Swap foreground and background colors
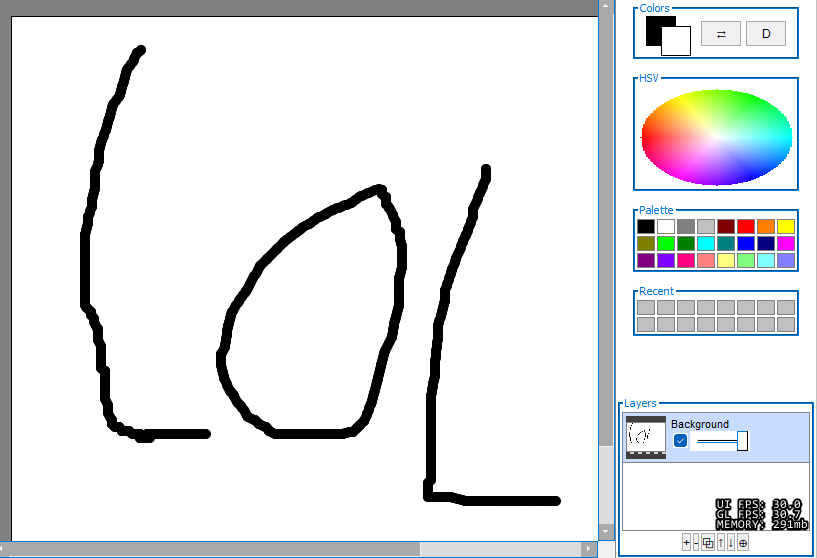Viewport: 817px width, 558px height. (720, 34)
